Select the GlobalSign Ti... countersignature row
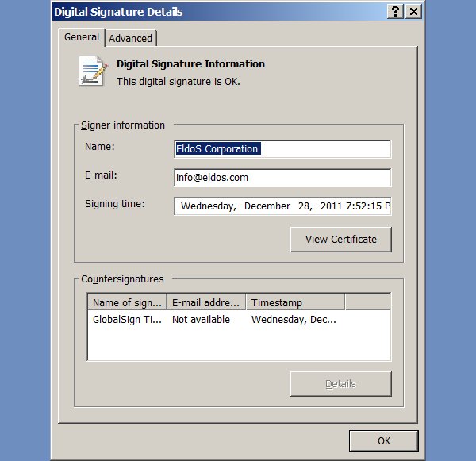The height and width of the screenshot is (461, 476). coord(240,320)
